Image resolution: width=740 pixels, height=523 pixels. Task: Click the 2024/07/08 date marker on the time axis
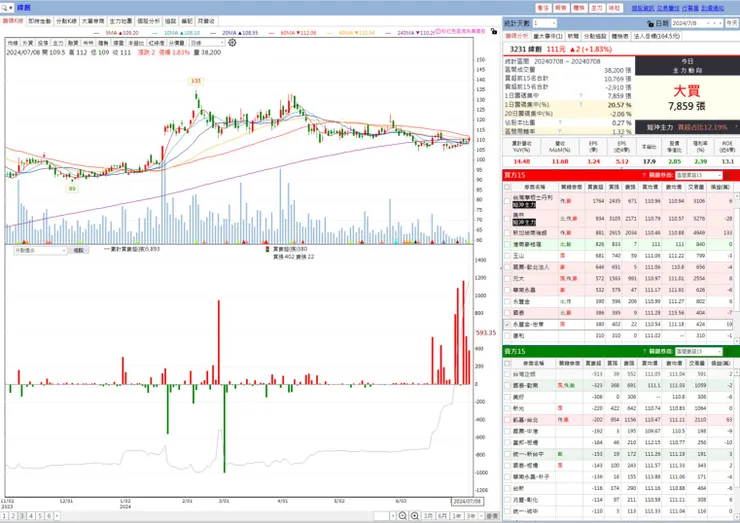(467, 501)
